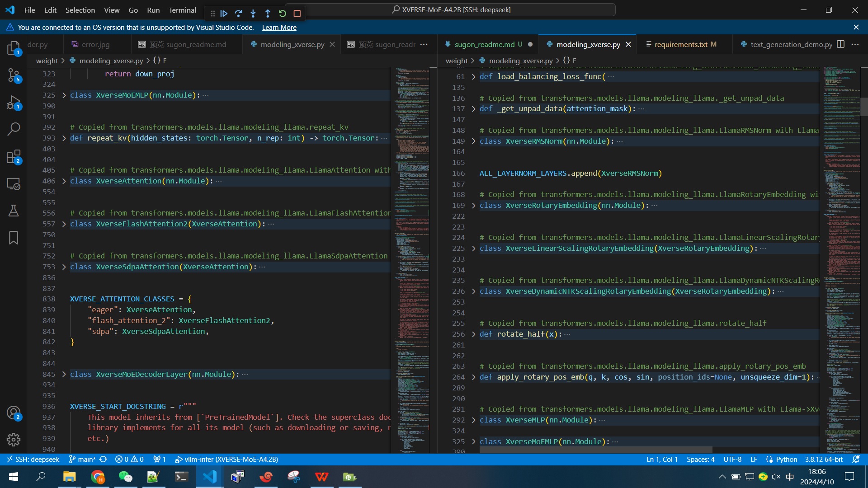
Task: Click the errors and warnings status indicator
Action: click(129, 459)
